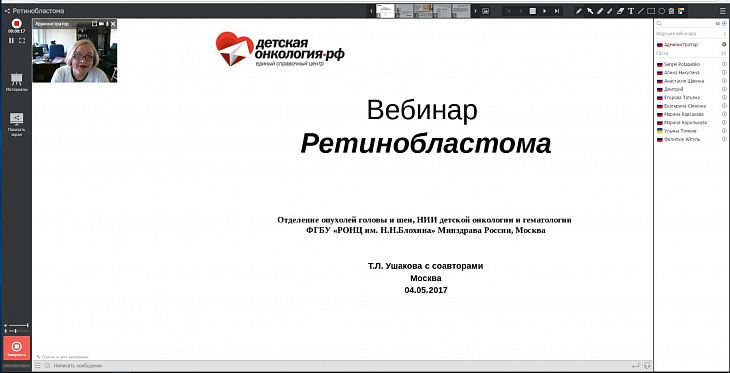
Task: Open the color palette picker
Action: pyautogui.click(x=681, y=11)
